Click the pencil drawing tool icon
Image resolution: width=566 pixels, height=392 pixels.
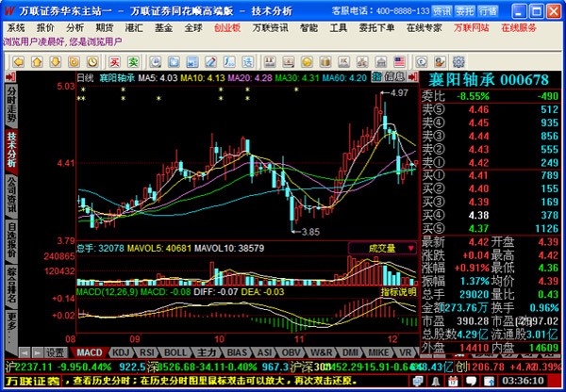210,62
